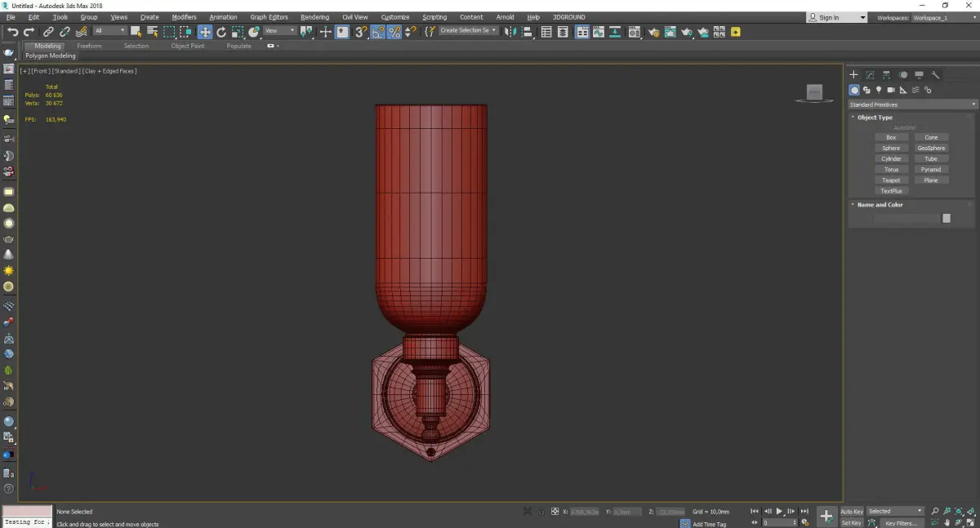Open the Sign In account dropdown
Image resolution: width=980 pixels, height=528 pixels.
[837, 17]
